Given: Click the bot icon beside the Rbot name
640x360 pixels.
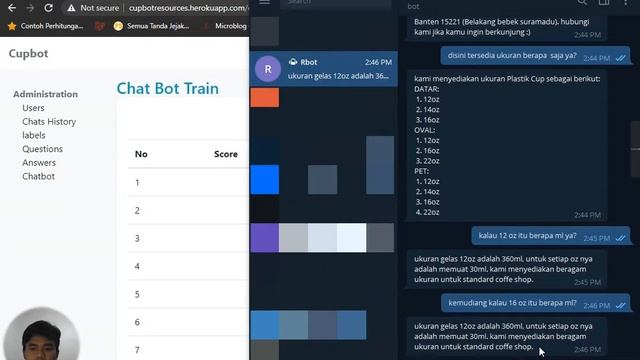Looking at the screenshot, I should point(293,62).
